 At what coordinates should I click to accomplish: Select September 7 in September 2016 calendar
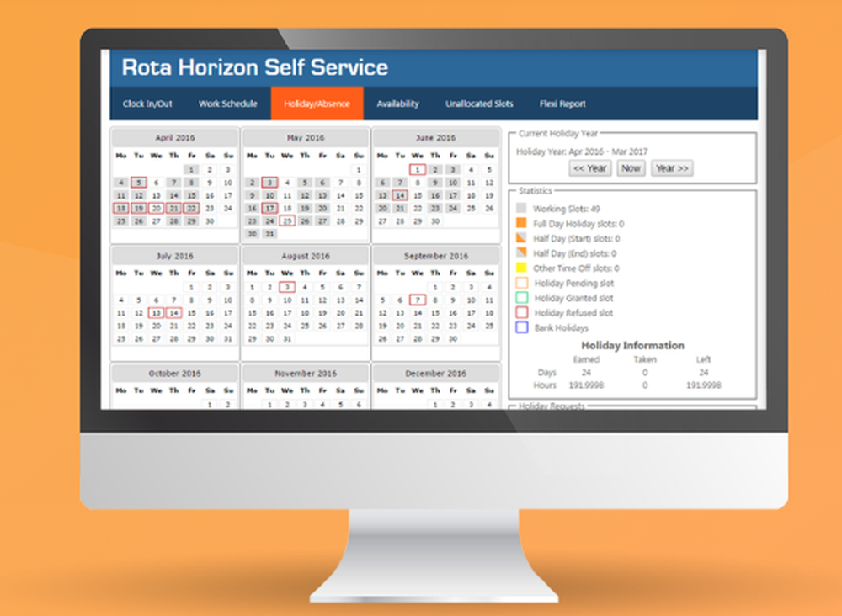[x=418, y=300]
